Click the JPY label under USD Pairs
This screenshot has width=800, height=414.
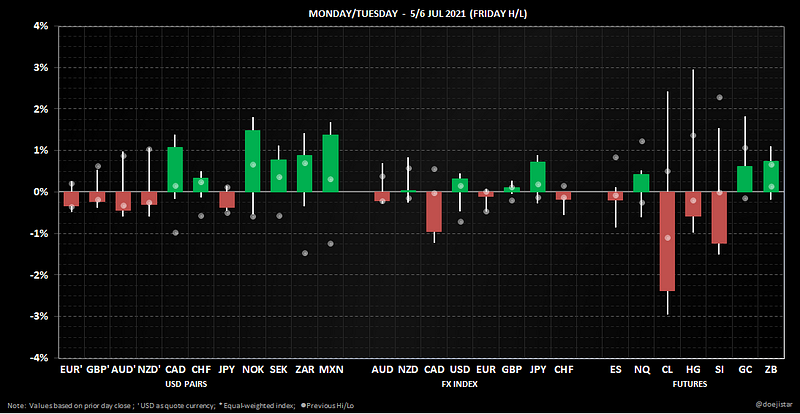227,369
